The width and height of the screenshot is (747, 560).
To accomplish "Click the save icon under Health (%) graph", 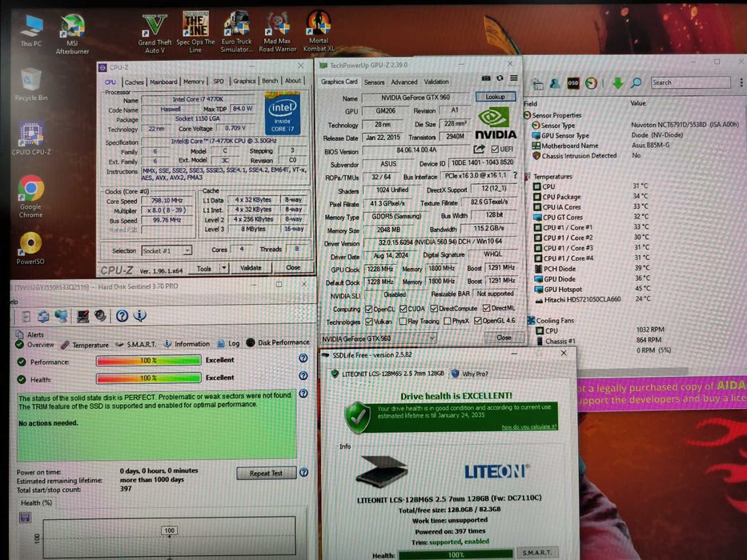I will tap(26, 518).
